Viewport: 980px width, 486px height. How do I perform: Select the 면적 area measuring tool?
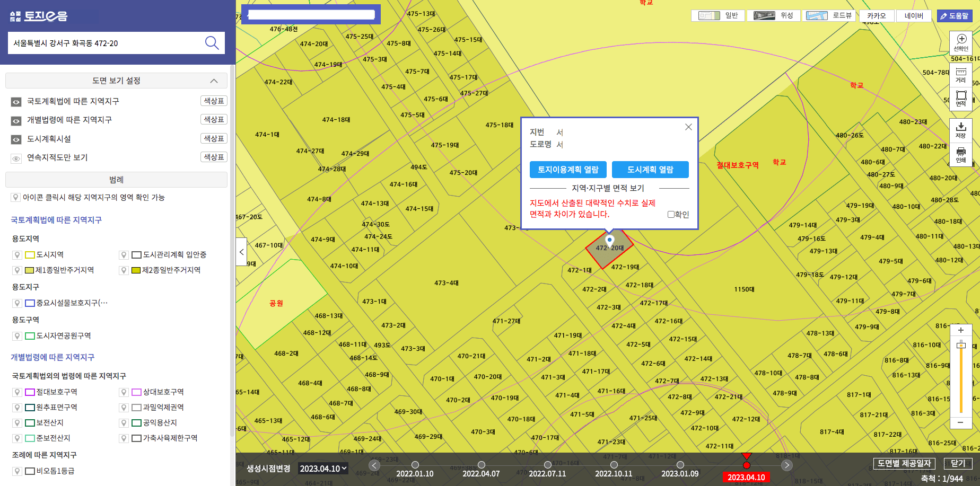pos(961,99)
